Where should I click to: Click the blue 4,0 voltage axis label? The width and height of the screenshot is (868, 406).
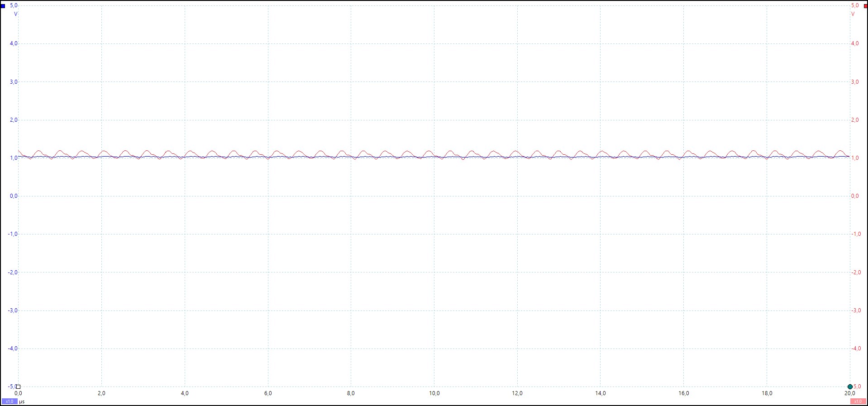[14, 43]
